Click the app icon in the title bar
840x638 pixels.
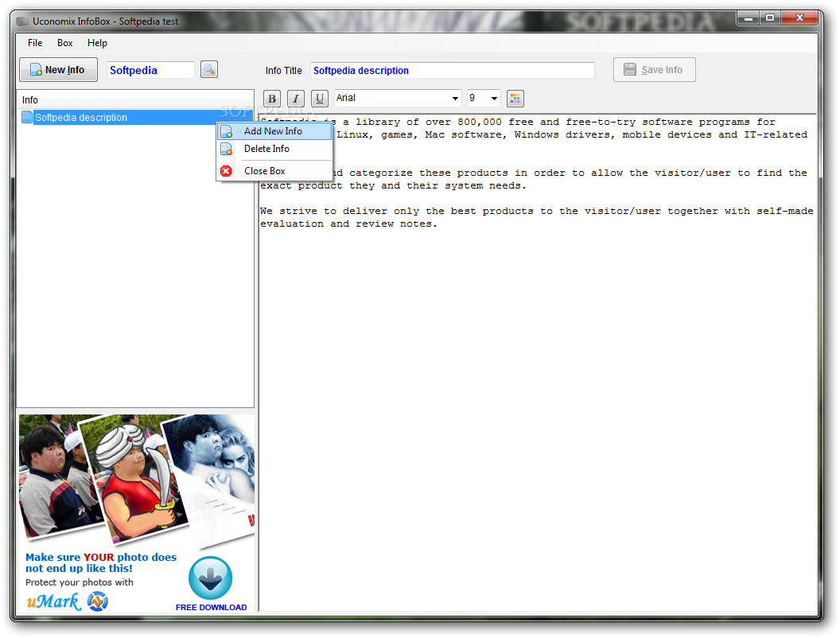pyautogui.click(x=22, y=21)
